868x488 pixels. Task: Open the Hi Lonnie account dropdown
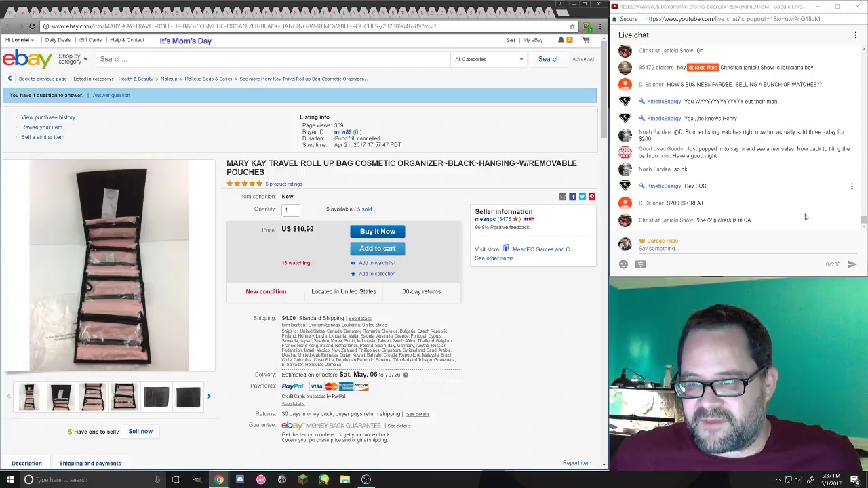(x=20, y=40)
